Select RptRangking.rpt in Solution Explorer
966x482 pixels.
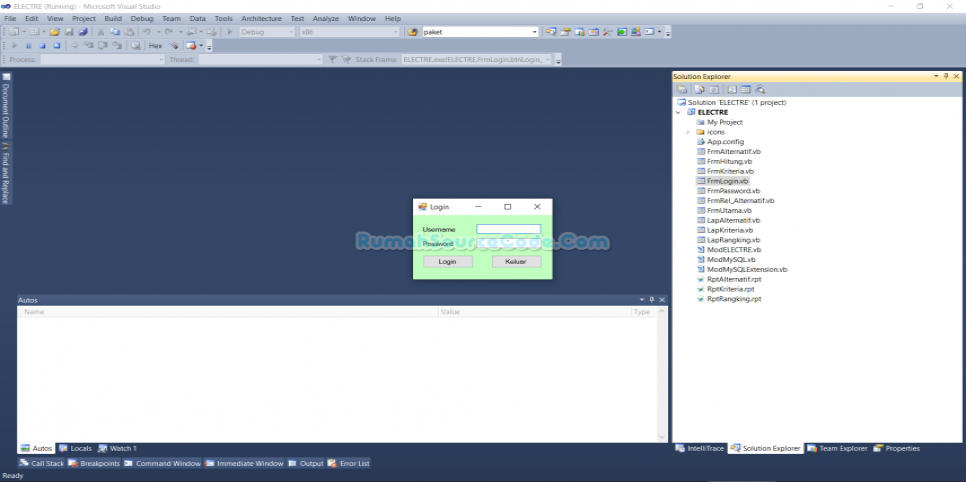pyautogui.click(x=734, y=299)
